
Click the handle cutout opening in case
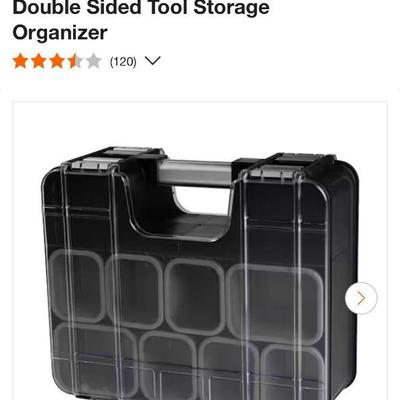click(200, 201)
